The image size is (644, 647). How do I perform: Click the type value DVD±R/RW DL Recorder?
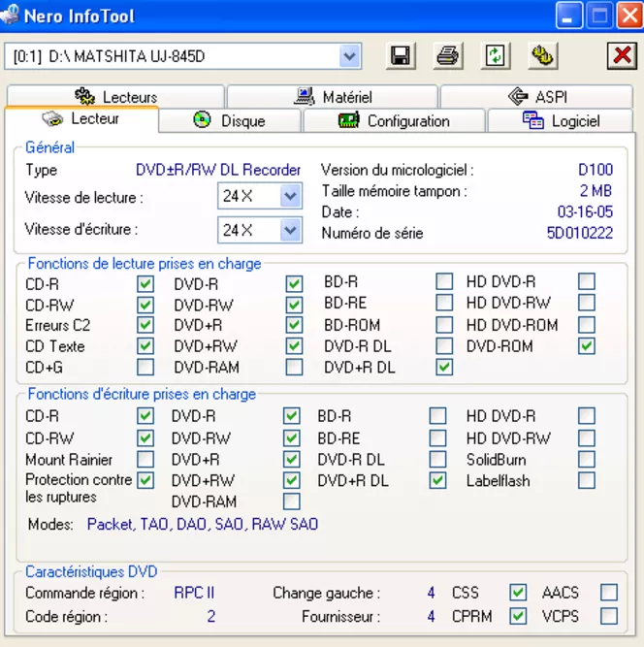(218, 170)
